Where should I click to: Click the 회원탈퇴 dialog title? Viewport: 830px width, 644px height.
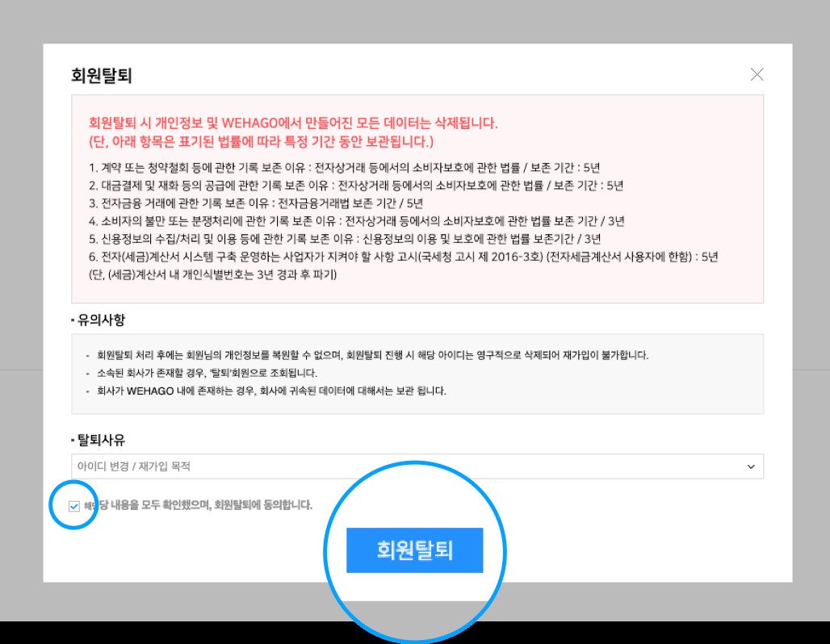pyautogui.click(x=102, y=75)
